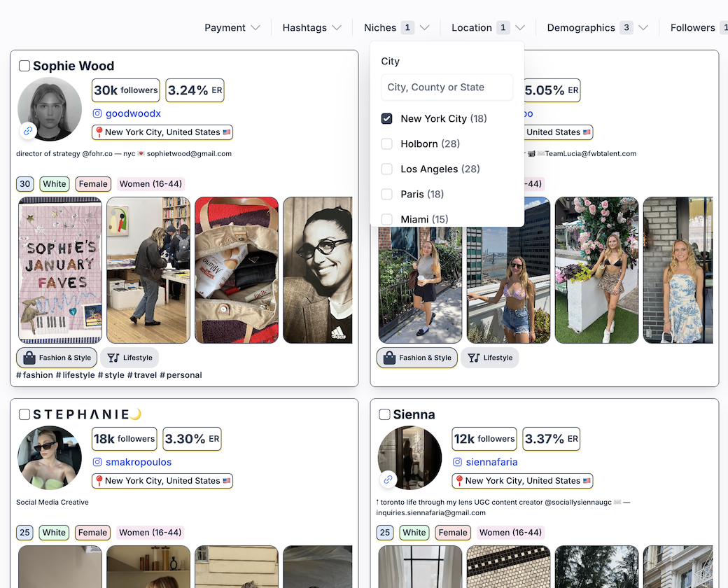Open blue floral dress photo thumbnail
Screen dimensions: 728x588
point(678,270)
